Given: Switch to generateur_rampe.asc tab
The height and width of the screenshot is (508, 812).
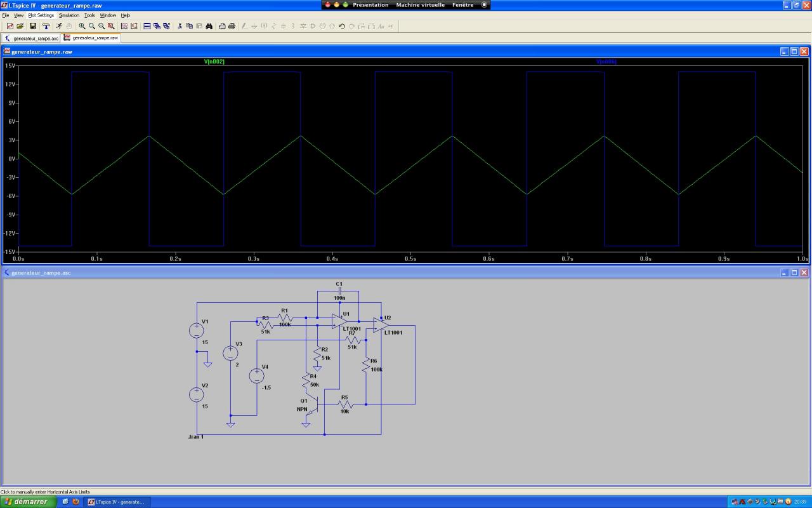Looking at the screenshot, I should (32, 38).
